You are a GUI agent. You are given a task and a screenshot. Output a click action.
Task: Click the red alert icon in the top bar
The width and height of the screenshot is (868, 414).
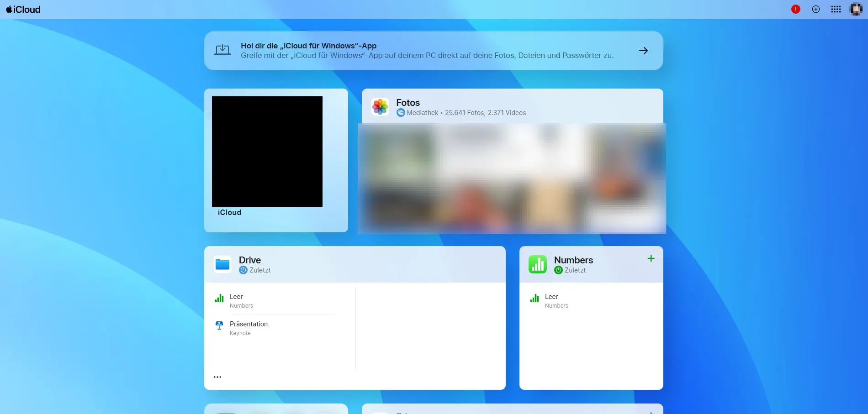pyautogui.click(x=796, y=9)
